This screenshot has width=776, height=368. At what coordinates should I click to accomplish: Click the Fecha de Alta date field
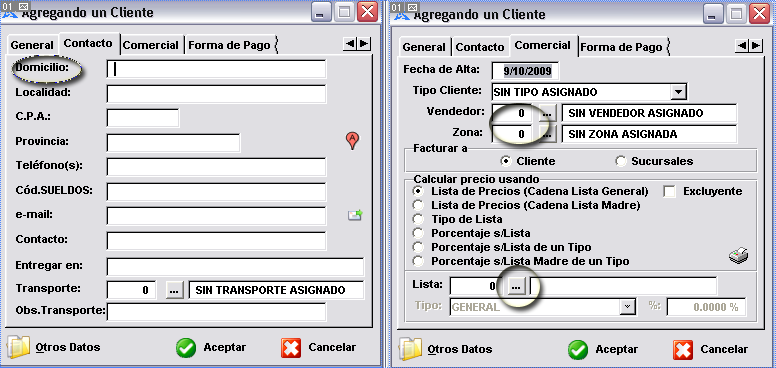pyautogui.click(x=525, y=71)
